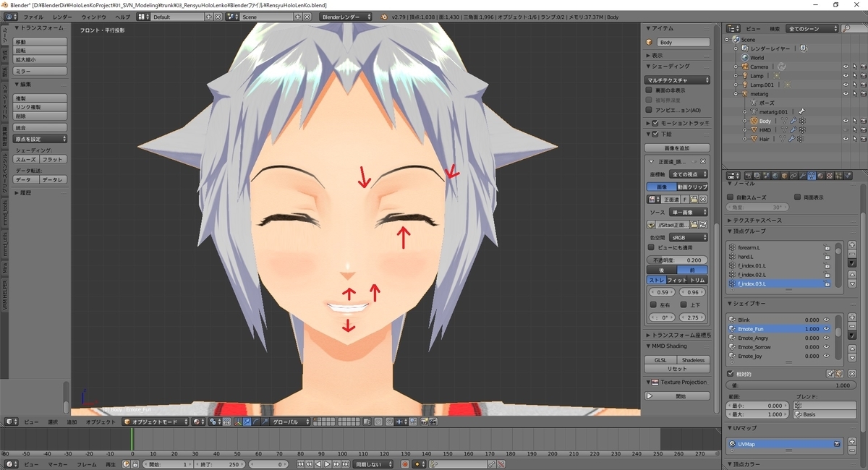The width and height of the screenshot is (868, 470).
Task: Open the ウィンドウ menu
Action: click(93, 16)
